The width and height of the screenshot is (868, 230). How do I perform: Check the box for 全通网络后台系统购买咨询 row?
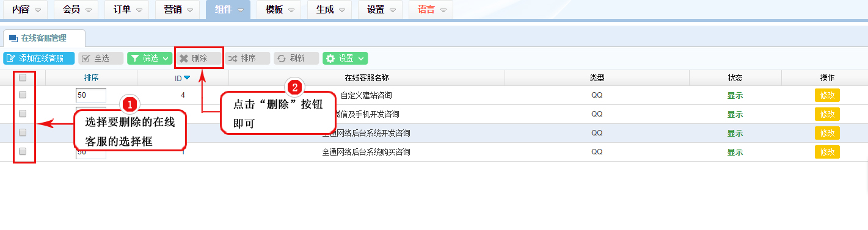23,151
